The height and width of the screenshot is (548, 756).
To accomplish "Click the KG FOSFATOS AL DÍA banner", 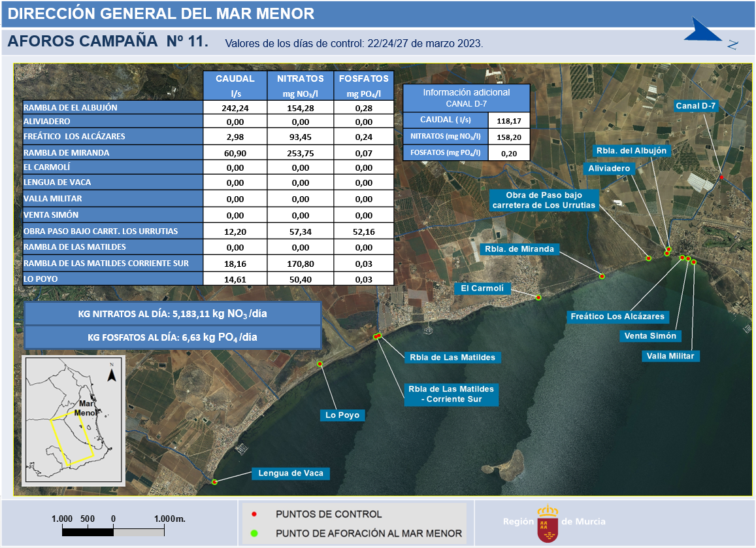I will (173, 337).
